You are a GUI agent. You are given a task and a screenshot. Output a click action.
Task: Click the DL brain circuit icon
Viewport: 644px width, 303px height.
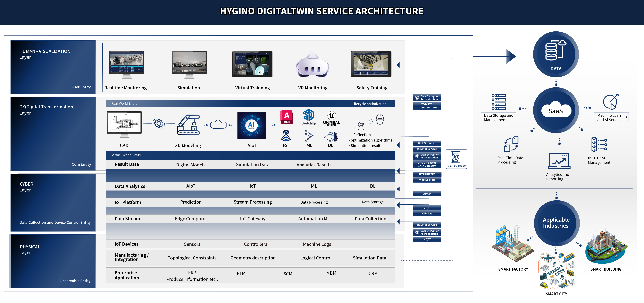coord(331,137)
